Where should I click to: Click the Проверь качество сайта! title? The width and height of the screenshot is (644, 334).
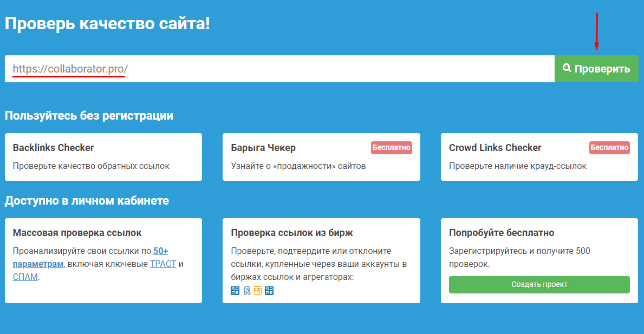click(107, 24)
